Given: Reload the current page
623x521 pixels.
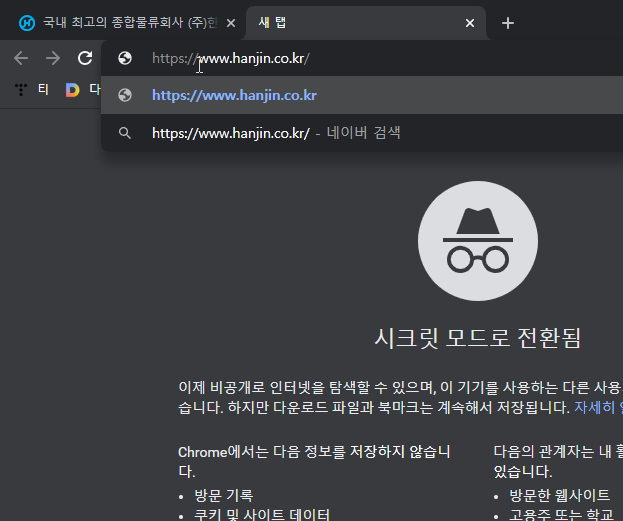Looking at the screenshot, I should [x=85, y=58].
